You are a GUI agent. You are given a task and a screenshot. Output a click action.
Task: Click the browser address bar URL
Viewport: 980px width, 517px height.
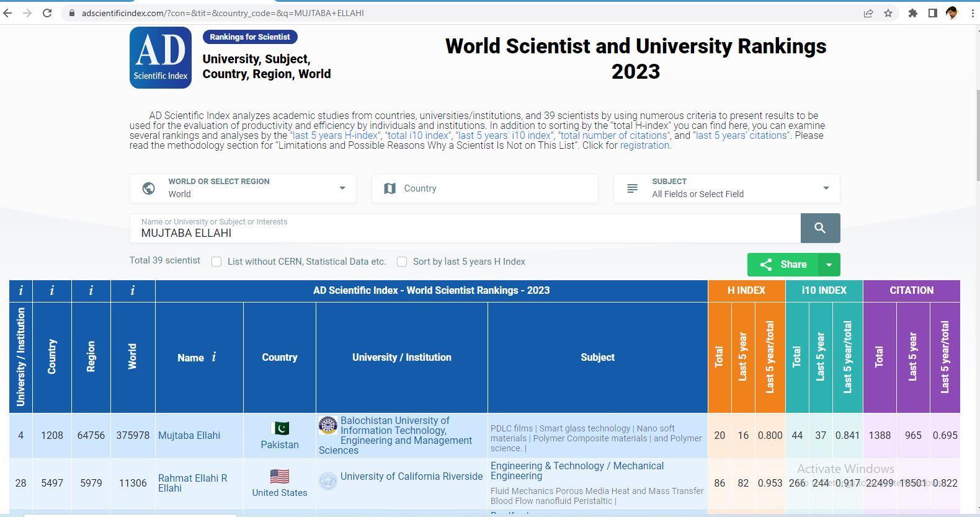223,13
